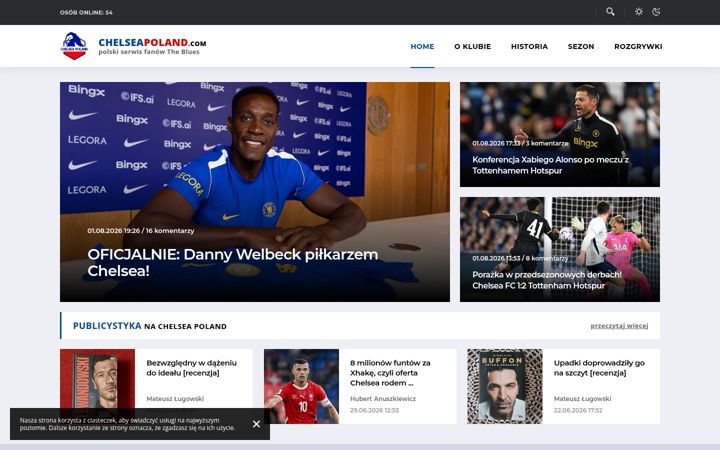The height and width of the screenshot is (450, 720).
Task: Click the PUBLICYSTYKA section heading
Action: pos(107,326)
